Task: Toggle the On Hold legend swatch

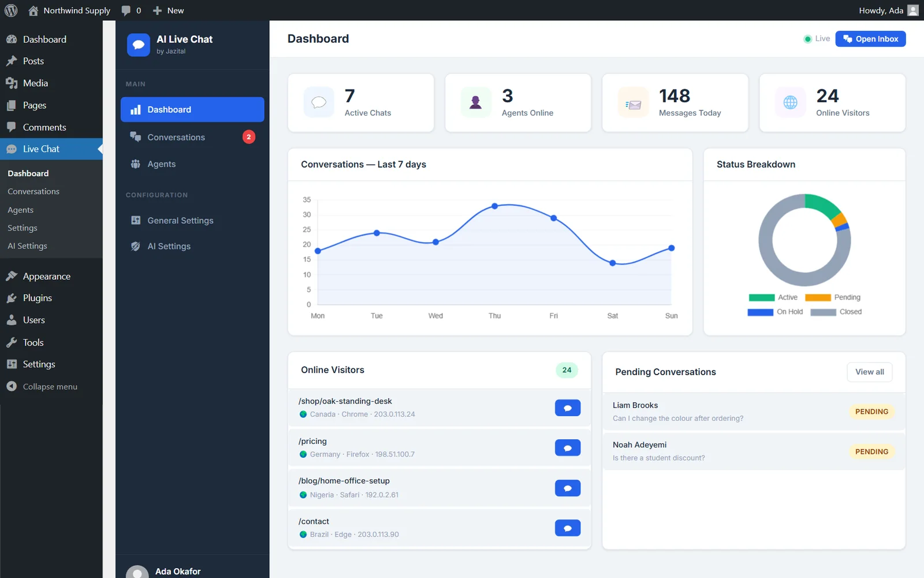Action: pos(761,312)
